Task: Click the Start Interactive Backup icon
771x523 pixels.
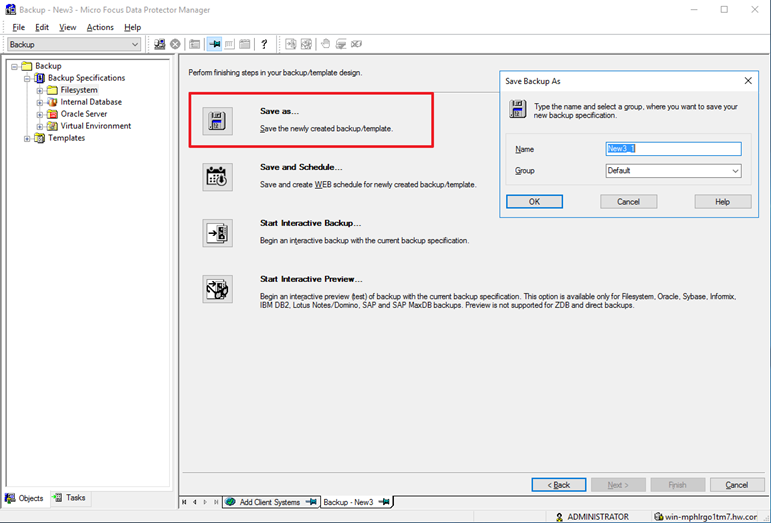Action: click(217, 233)
